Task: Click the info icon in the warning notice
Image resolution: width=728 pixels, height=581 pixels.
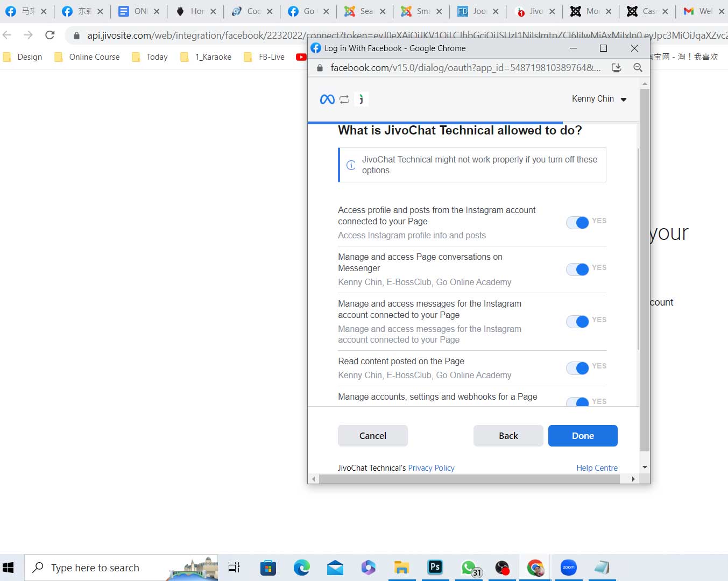Action: [x=351, y=165]
